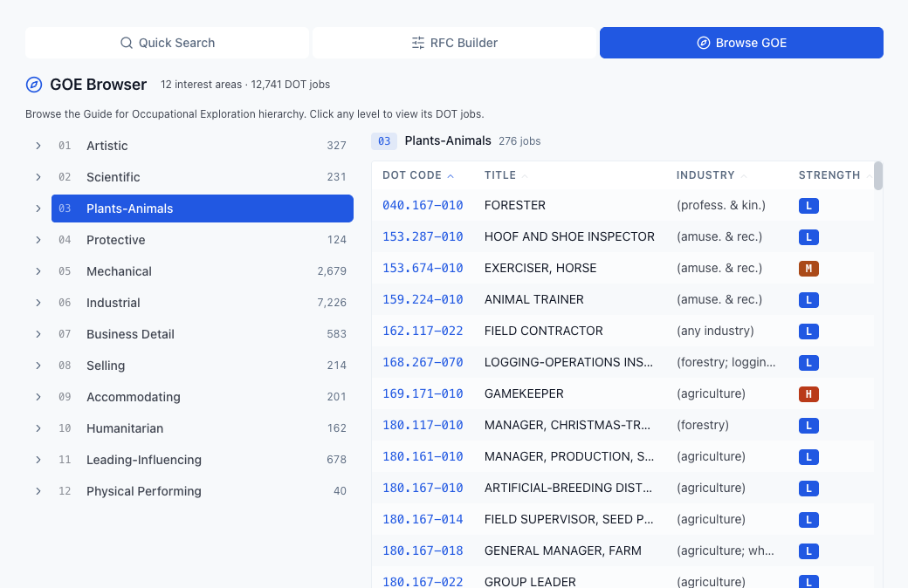The image size is (908, 588).
Task: Open DOT code 180.167-022
Action: [x=423, y=582]
